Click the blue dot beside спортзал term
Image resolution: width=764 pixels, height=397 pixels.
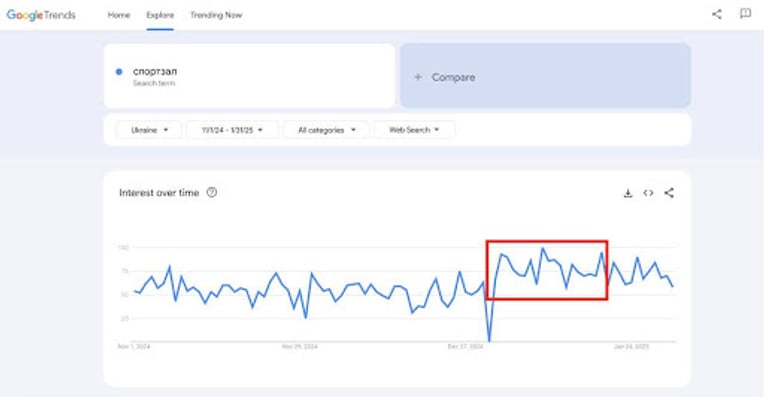point(119,72)
